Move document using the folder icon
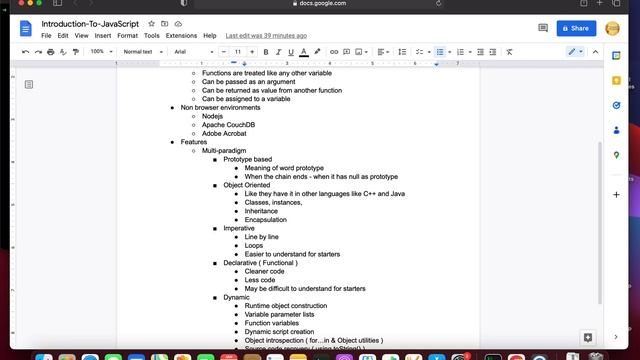Image resolution: width=640 pixels, height=360 pixels. [164, 24]
